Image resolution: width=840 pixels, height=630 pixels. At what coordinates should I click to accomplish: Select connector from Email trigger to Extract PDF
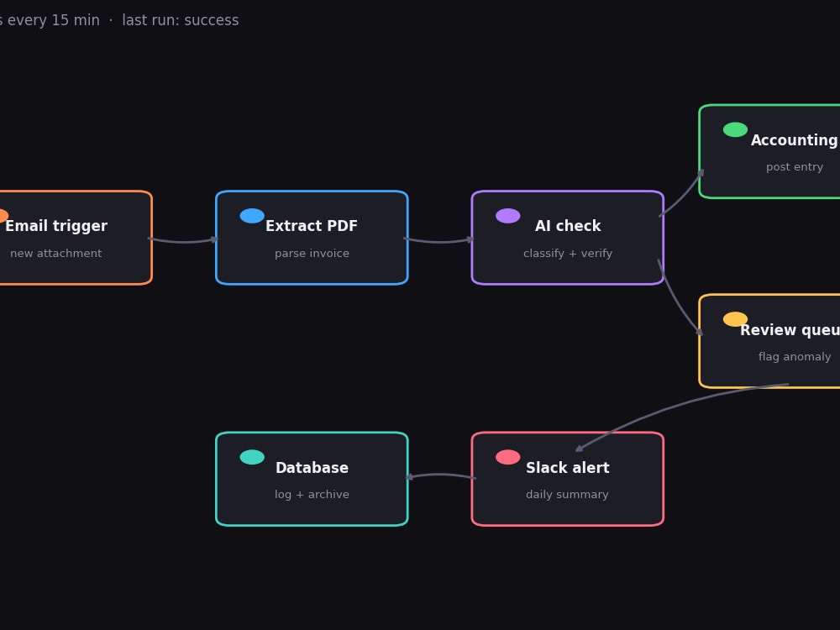183,242
